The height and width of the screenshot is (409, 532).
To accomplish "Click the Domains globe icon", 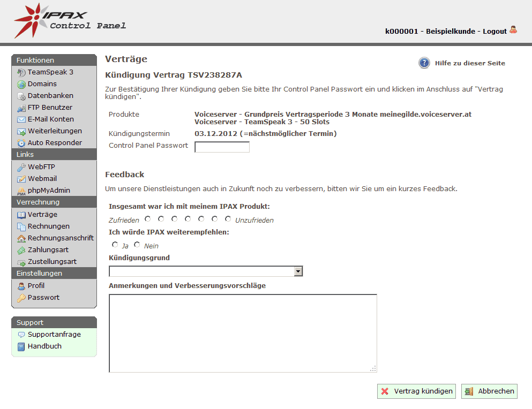I will pyautogui.click(x=21, y=84).
